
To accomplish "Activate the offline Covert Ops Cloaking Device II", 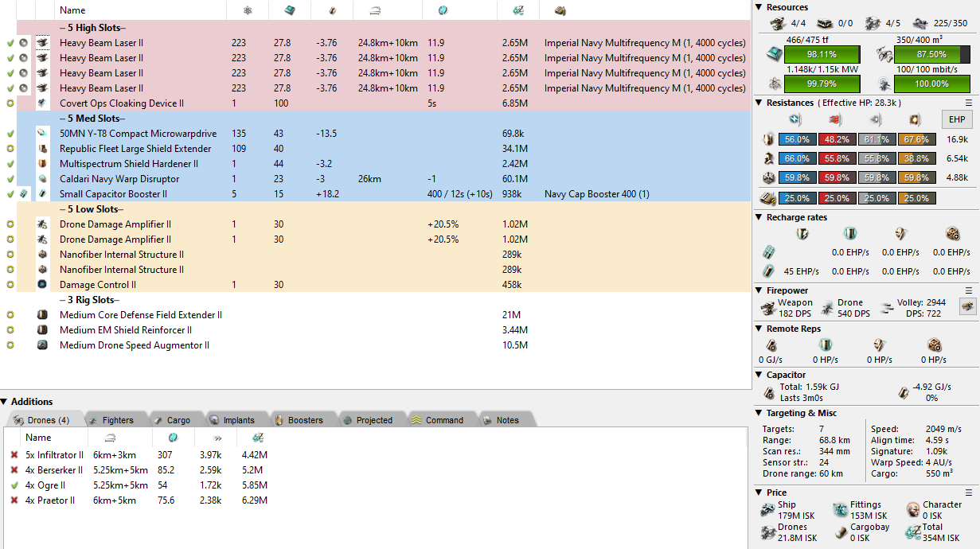I will point(10,103).
